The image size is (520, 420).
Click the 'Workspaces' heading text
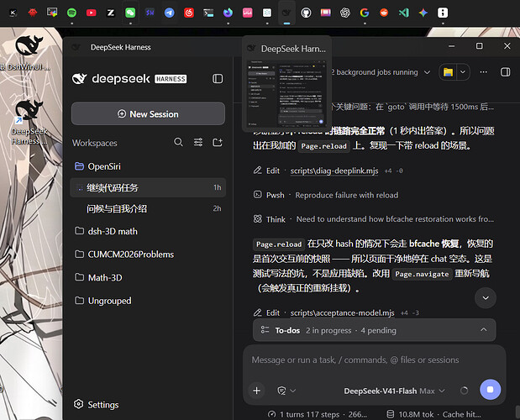(x=95, y=143)
